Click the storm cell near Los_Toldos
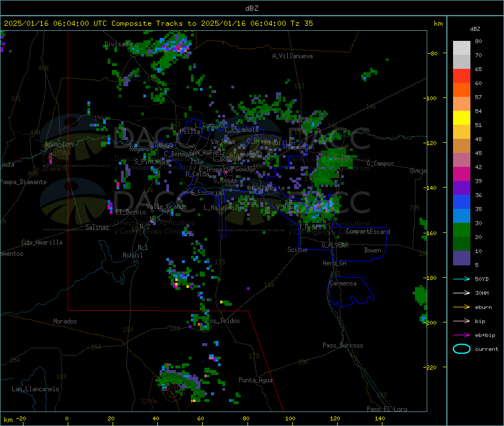 199,321
